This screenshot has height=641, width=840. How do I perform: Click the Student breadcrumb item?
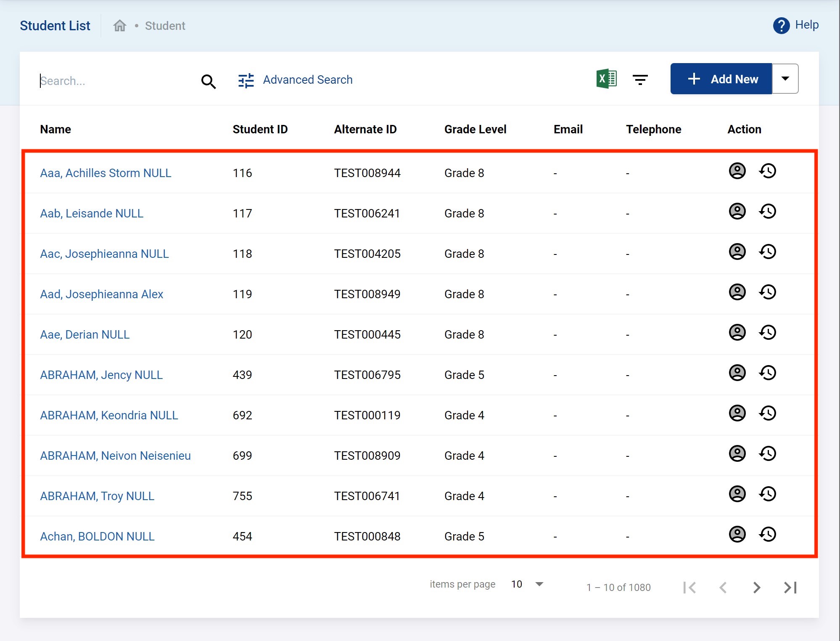165,26
